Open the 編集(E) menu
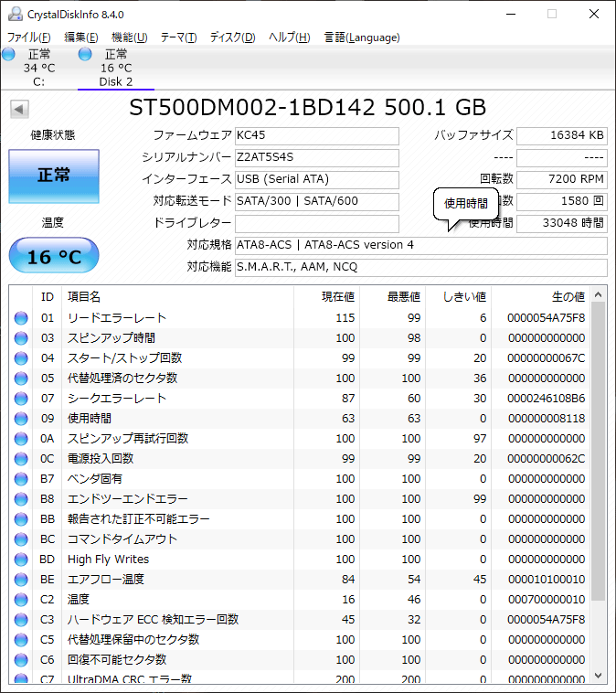 pyautogui.click(x=80, y=37)
